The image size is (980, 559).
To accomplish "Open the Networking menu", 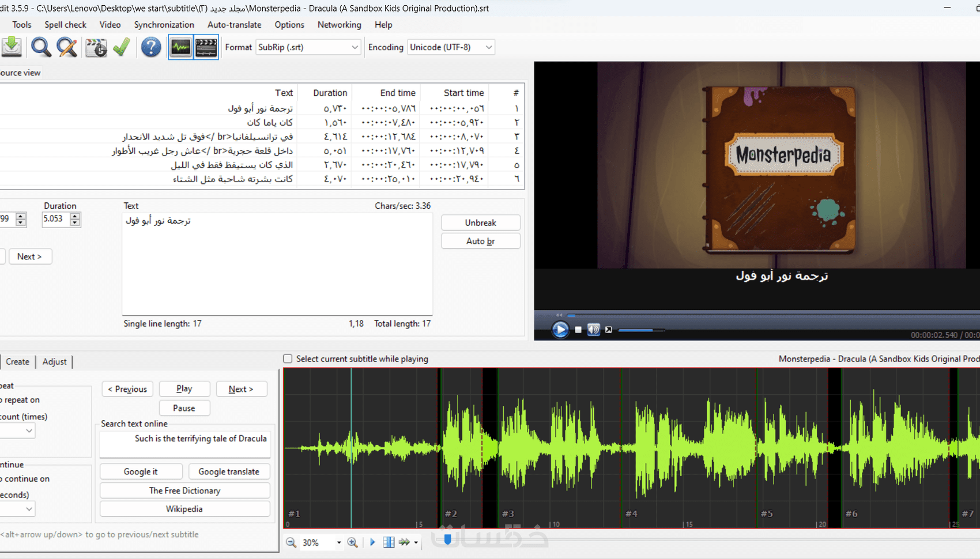I will [x=339, y=25].
